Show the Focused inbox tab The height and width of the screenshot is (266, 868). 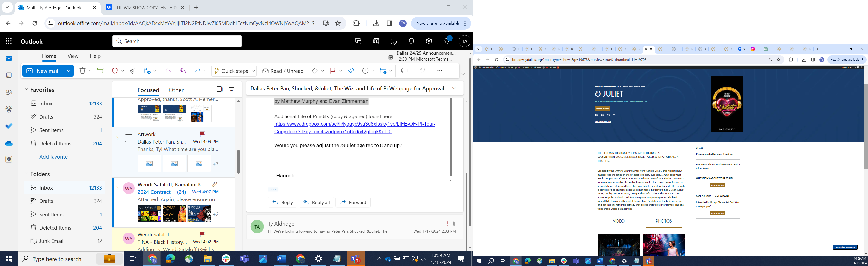point(148,90)
